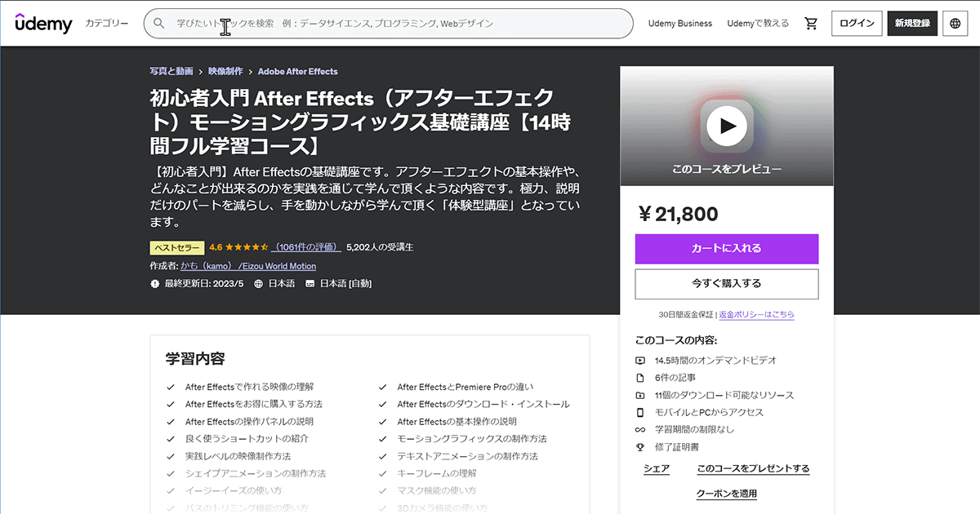
Task: Click このコースをプレゼントする link
Action: 753,469
